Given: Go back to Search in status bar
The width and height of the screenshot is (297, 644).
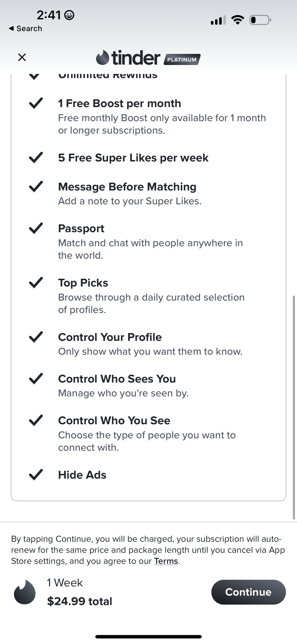Looking at the screenshot, I should (26, 29).
